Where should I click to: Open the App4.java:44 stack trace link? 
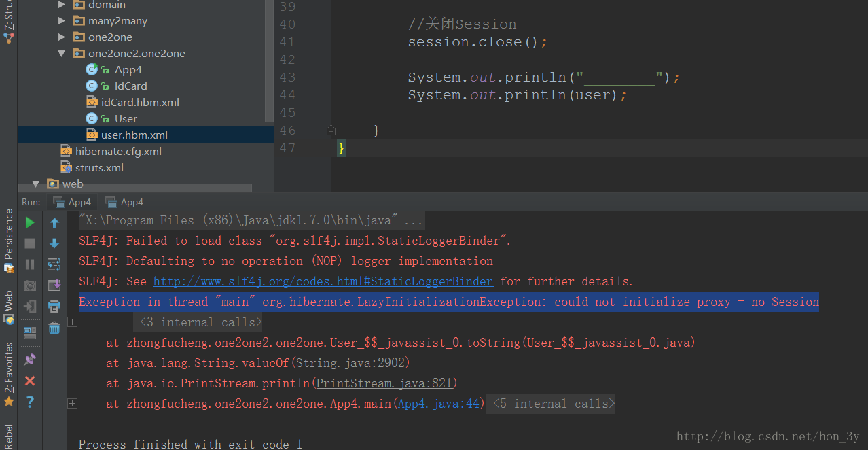(439, 404)
